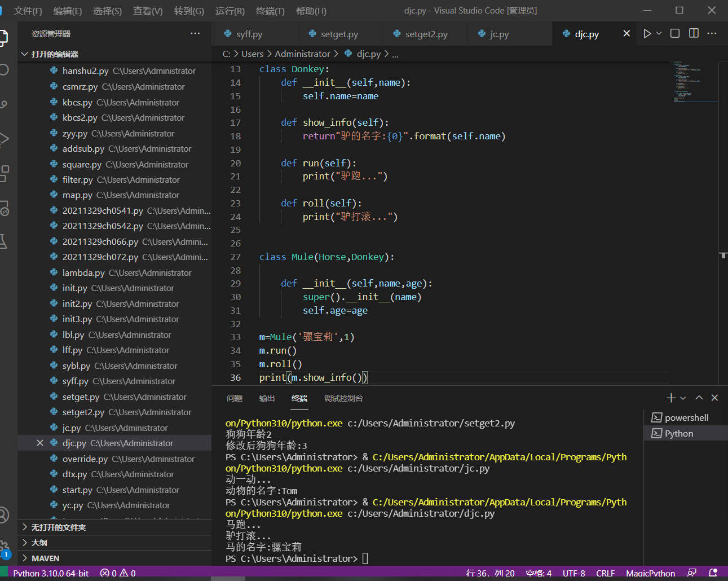Select Python 3.10.0 64-bit interpreter
The image size is (728, 581).
[51, 573]
